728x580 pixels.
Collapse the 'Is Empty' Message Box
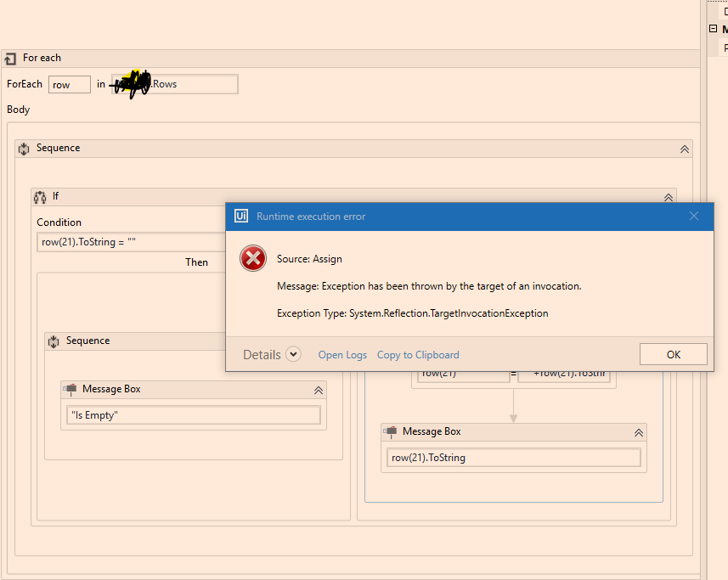pyautogui.click(x=319, y=389)
